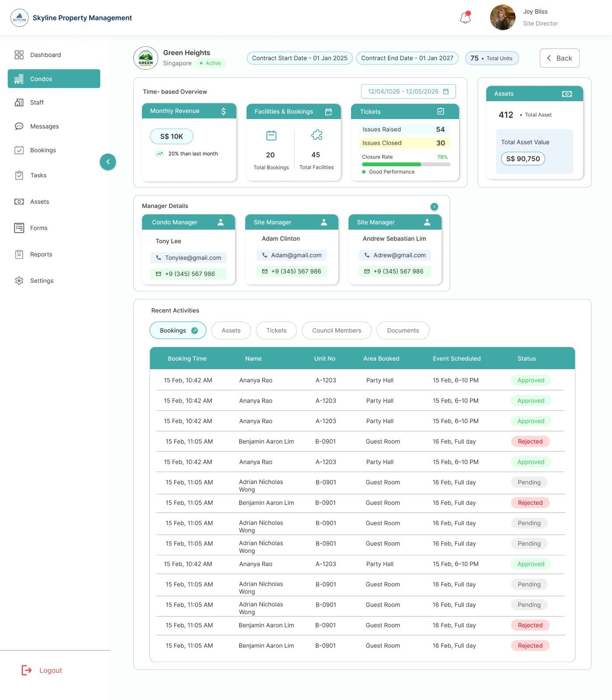
Task: Click the Staff sidebar icon
Action: (19, 102)
